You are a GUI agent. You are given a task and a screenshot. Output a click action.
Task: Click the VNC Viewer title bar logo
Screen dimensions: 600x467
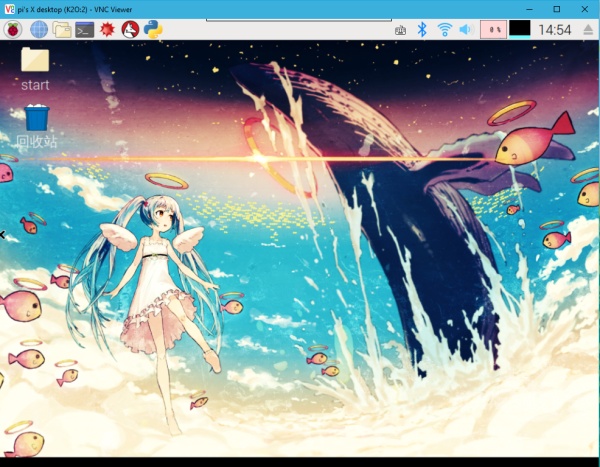click(x=10, y=9)
